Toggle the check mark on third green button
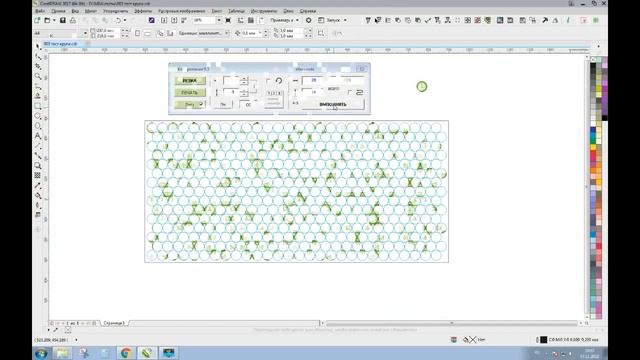The width and height of the screenshot is (640, 360). 201,104
